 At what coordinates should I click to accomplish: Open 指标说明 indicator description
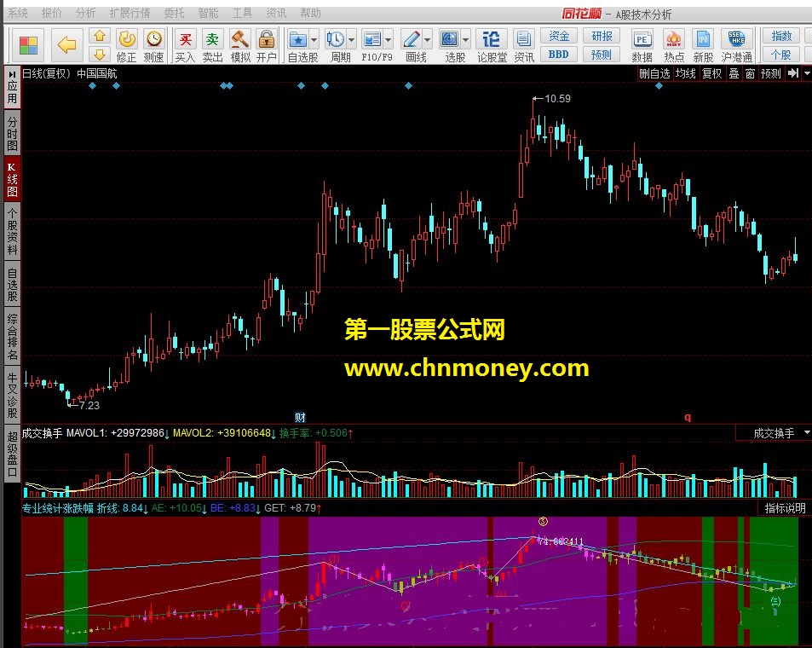[x=785, y=508]
